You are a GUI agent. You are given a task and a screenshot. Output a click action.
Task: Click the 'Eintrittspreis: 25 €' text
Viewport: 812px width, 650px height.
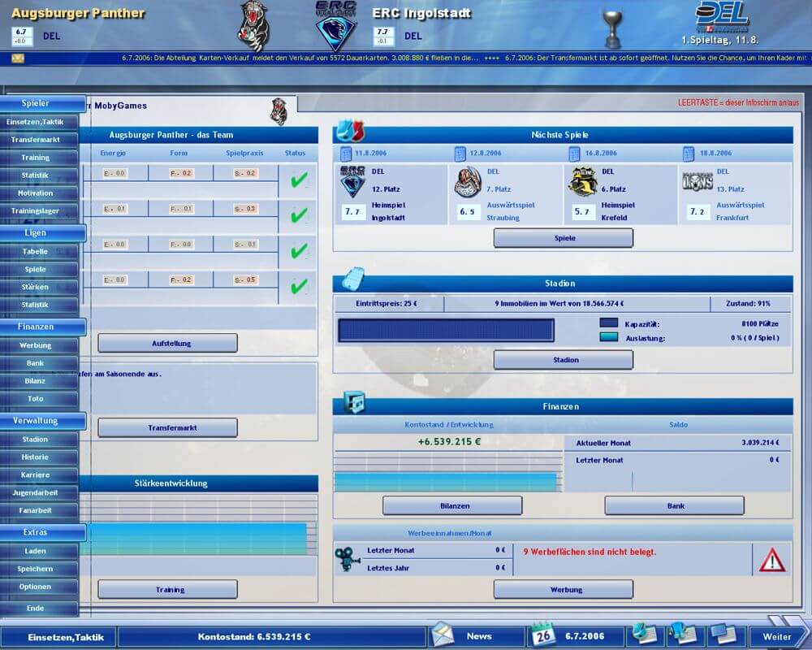coord(387,304)
